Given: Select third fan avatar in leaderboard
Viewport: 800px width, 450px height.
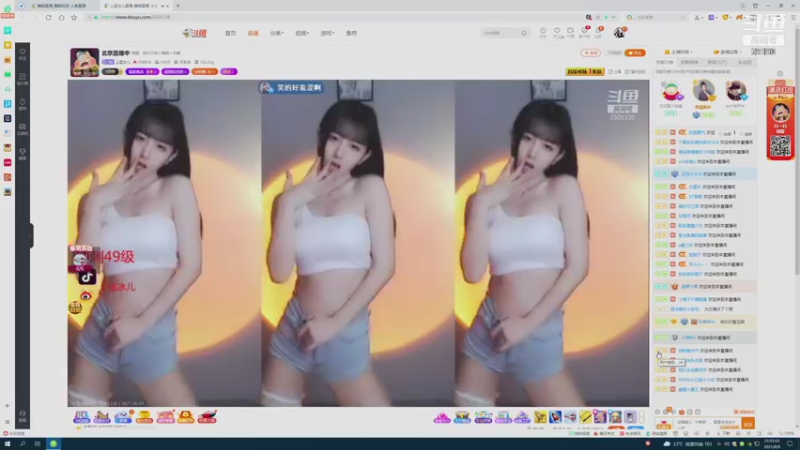Looking at the screenshot, I should pos(735,92).
